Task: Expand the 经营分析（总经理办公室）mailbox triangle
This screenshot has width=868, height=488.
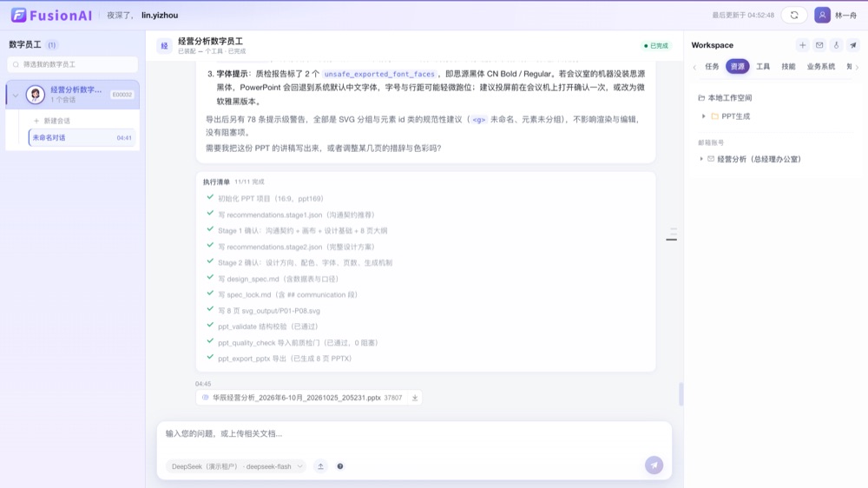Action: [x=701, y=159]
